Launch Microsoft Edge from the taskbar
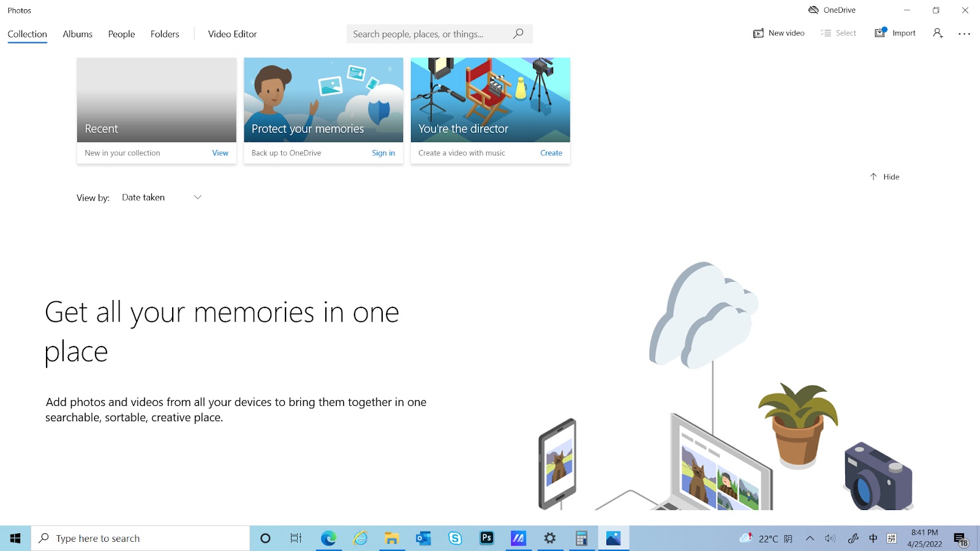Viewport: 980px width, 551px height. (329, 538)
